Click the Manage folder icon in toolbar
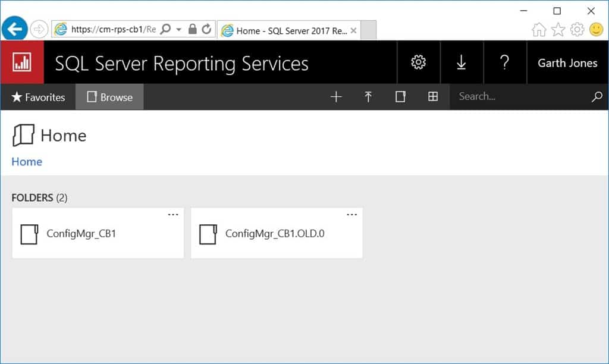Image resolution: width=609 pixels, height=364 pixels. [400, 97]
